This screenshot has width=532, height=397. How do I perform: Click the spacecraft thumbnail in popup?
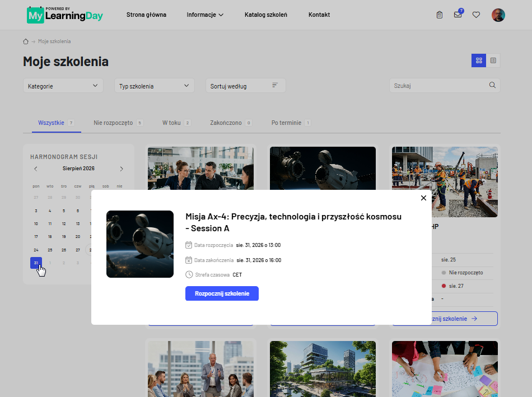[x=140, y=244]
